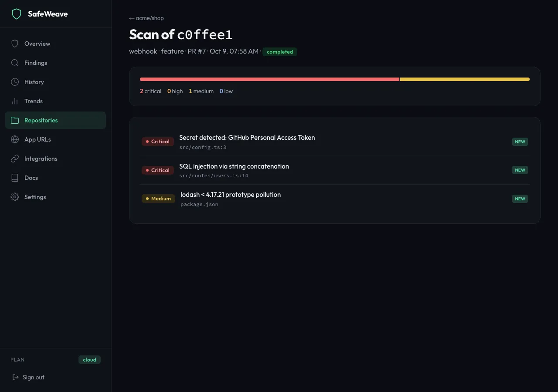
Task: Click the completed status badge
Action: (x=280, y=52)
